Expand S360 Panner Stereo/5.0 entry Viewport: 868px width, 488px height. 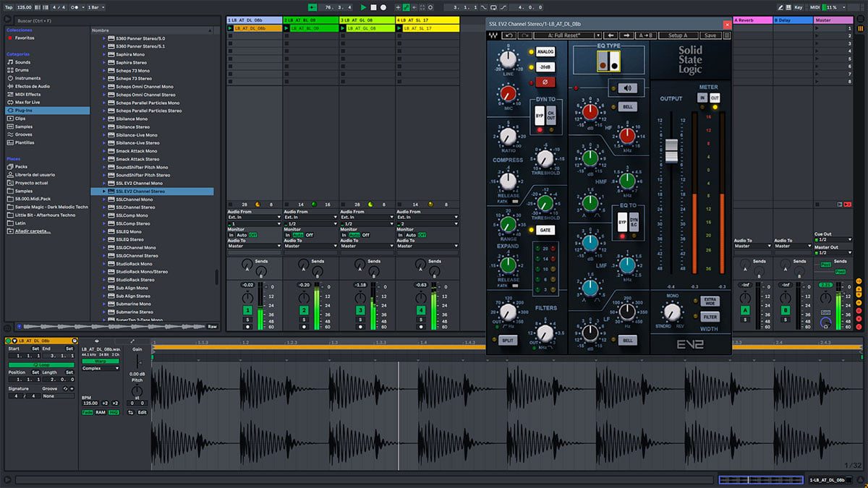click(x=103, y=38)
